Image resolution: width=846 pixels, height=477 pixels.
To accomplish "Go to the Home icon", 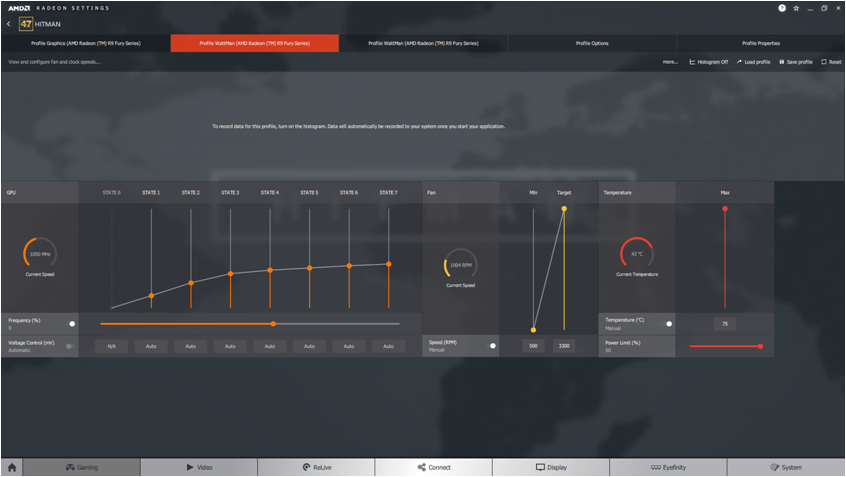I will click(12, 467).
